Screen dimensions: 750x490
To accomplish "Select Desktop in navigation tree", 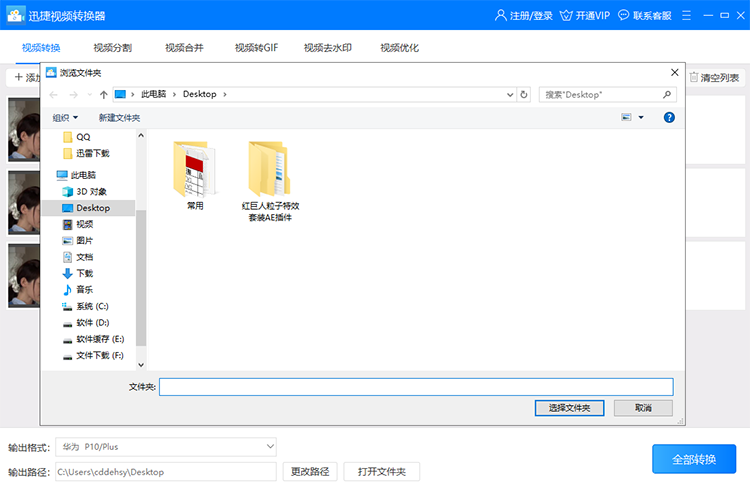I will 88,208.
